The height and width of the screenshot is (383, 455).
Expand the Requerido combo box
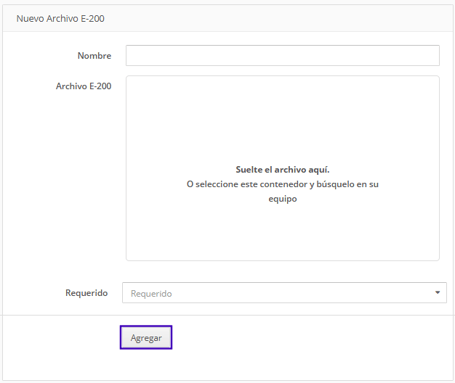click(284, 293)
